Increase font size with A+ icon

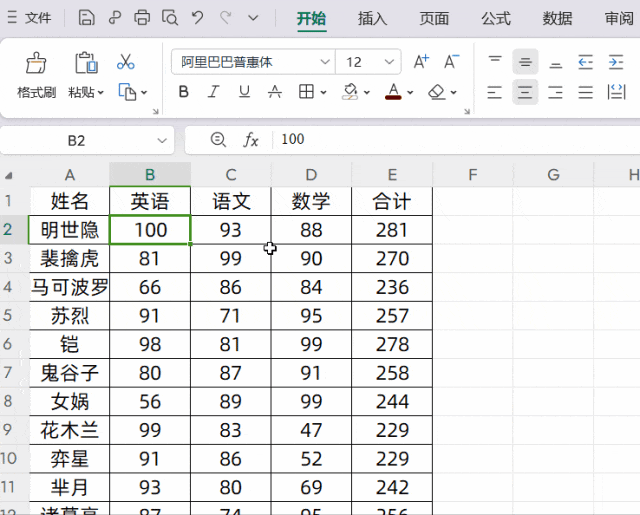coord(421,62)
